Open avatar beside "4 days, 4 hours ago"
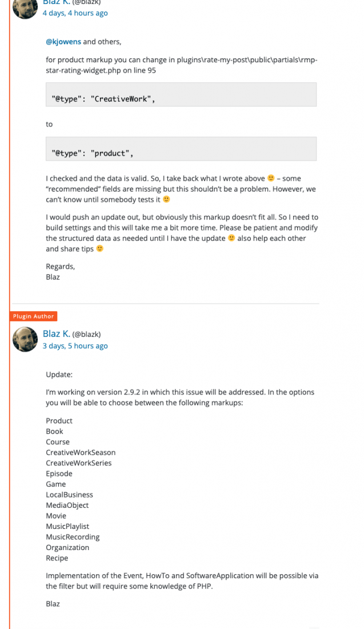 [25, 8]
